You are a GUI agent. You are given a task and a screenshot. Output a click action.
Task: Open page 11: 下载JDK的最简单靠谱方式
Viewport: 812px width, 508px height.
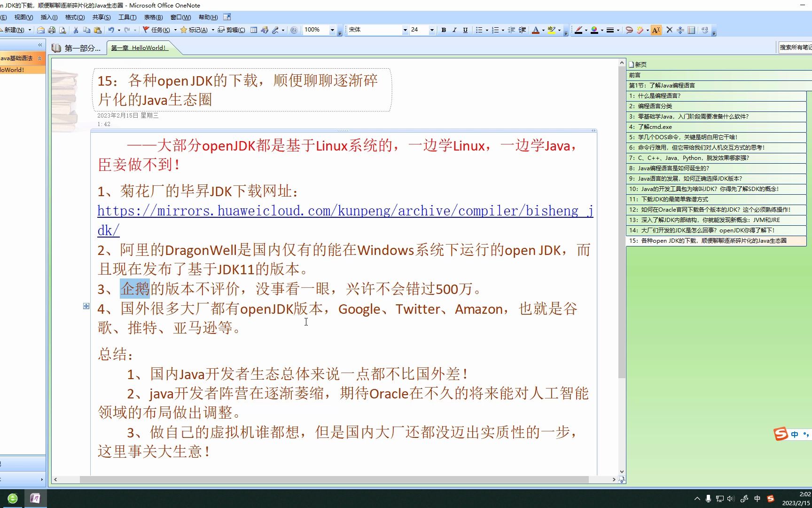pos(716,199)
